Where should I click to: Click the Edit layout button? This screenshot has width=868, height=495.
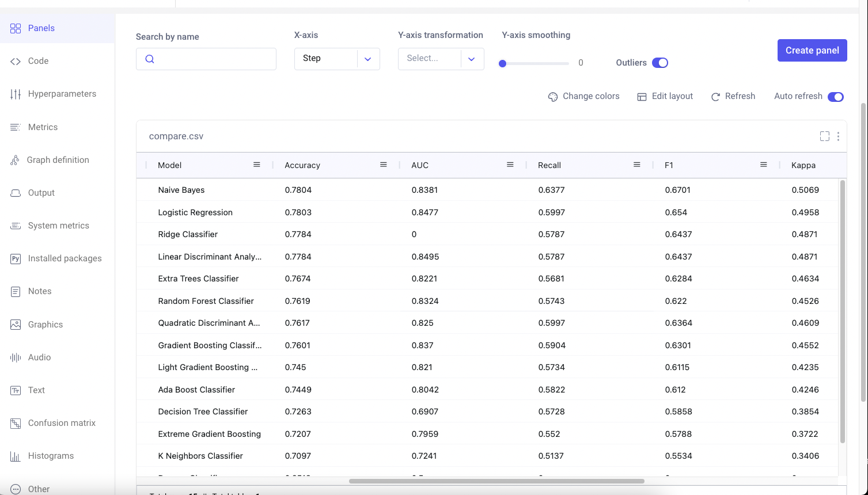coord(665,96)
